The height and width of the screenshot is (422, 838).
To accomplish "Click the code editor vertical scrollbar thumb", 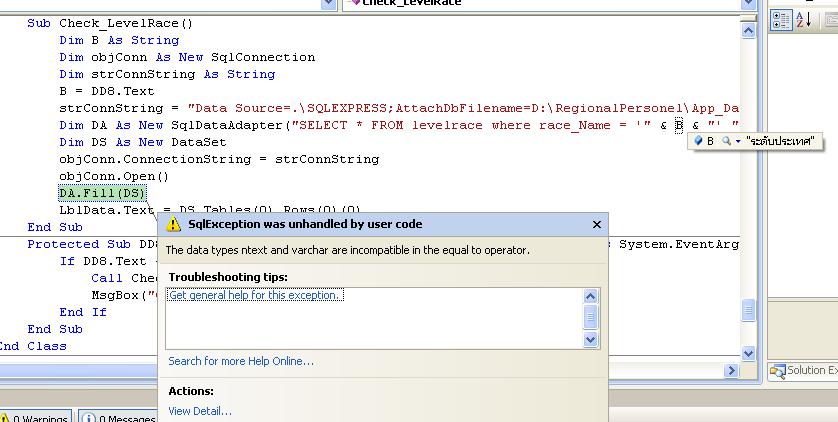I will point(748,310).
